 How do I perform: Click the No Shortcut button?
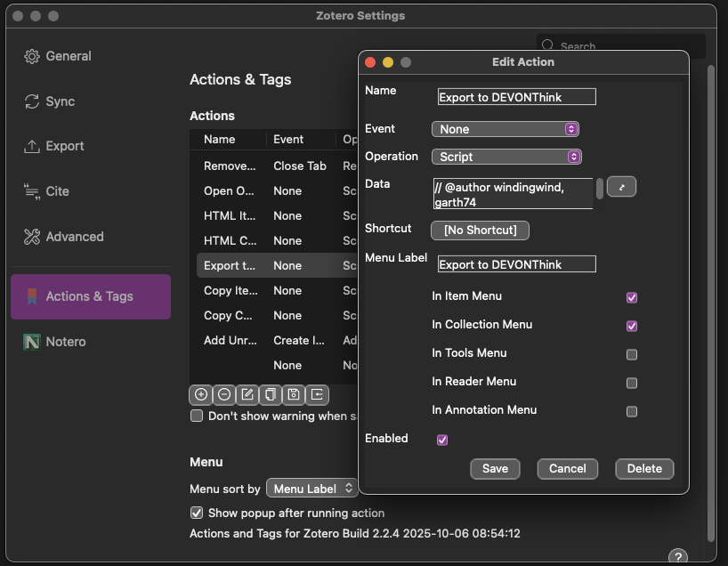(480, 230)
